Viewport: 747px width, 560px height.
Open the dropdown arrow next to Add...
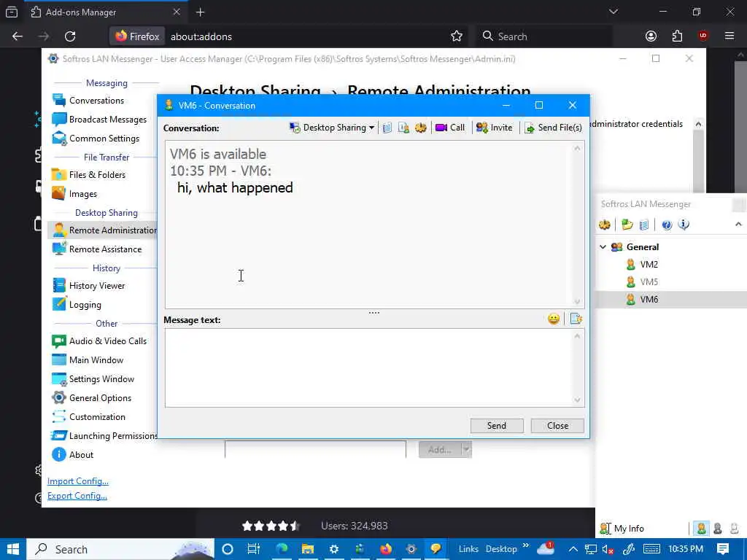coord(466,449)
